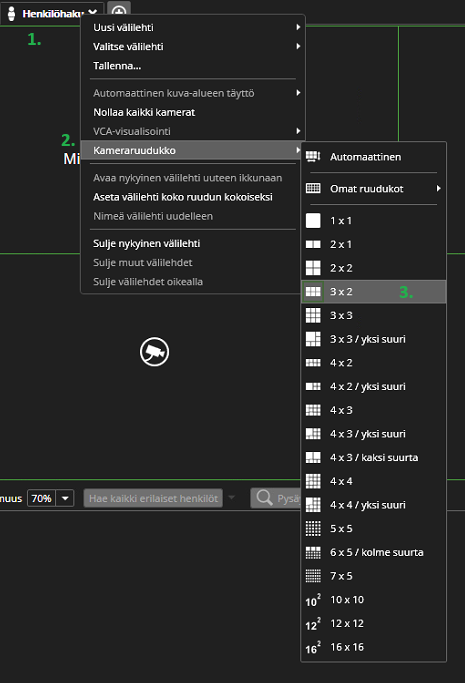This screenshot has height=683, width=465.
Task: Expand Automaattinen kuva-alueen täyttö submenu
Action: [298, 93]
